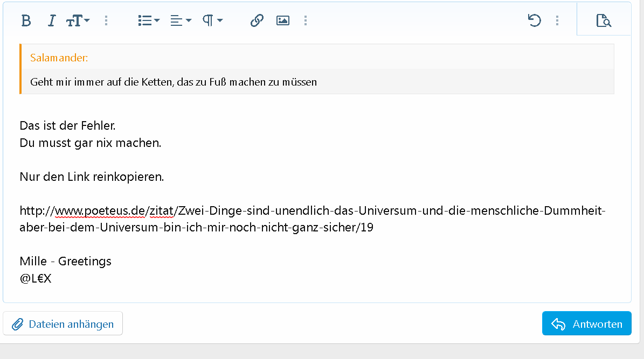Click the insert link icon

coord(257,20)
